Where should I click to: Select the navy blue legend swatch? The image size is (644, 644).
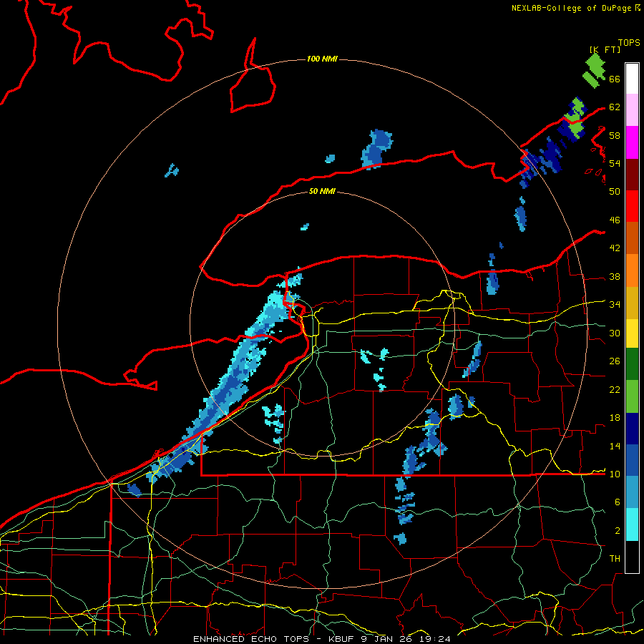click(x=632, y=429)
